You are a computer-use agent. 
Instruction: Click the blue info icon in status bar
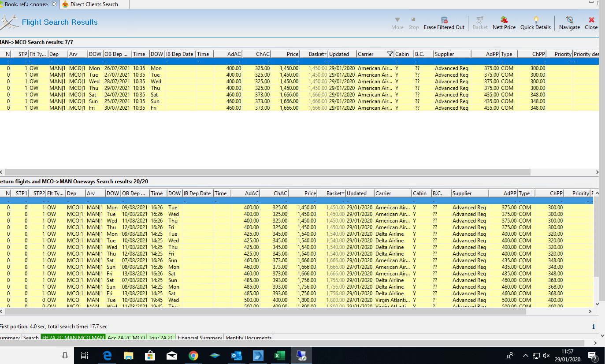tap(593, 327)
